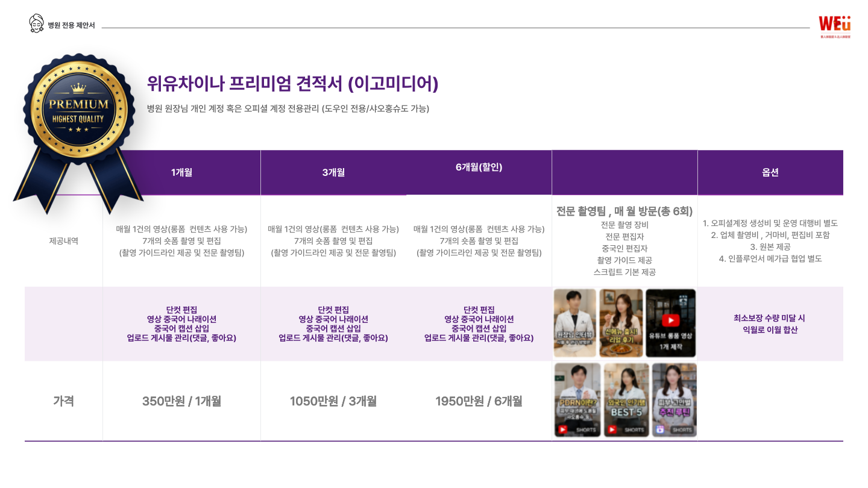The height and width of the screenshot is (488, 868).
Task: Click the 병원 전용 제안서 header label
Action: 71,25
